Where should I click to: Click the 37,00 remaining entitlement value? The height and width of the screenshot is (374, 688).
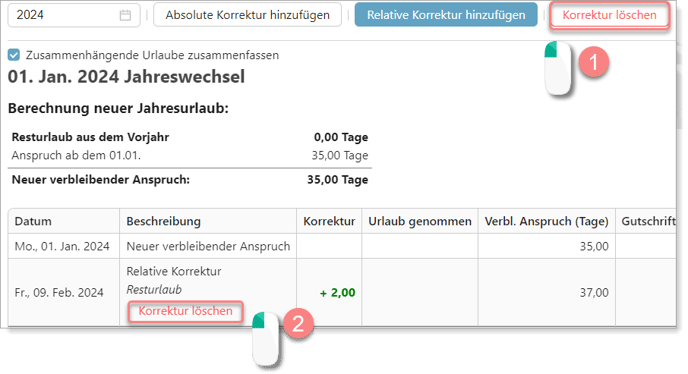[594, 293]
